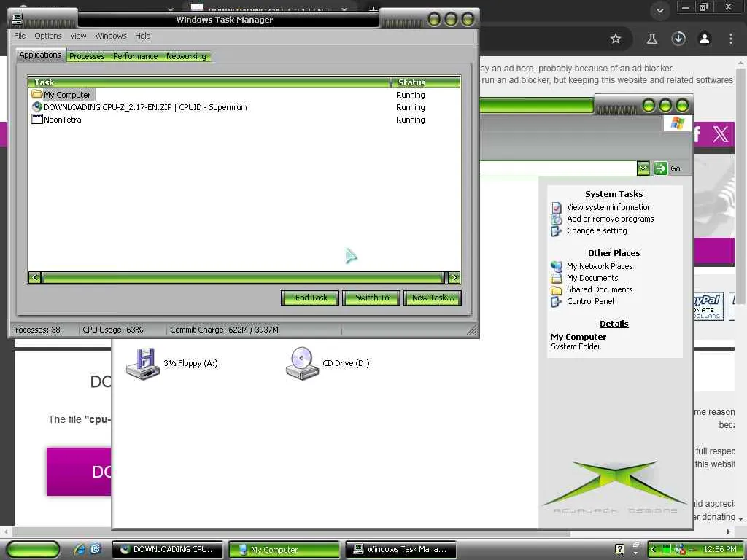Click the green Start button

point(34,549)
